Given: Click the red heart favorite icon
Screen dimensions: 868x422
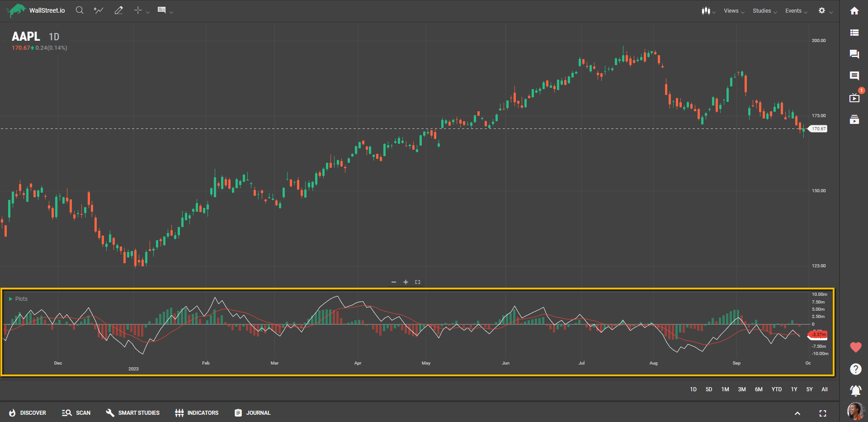Looking at the screenshot, I should click(856, 347).
